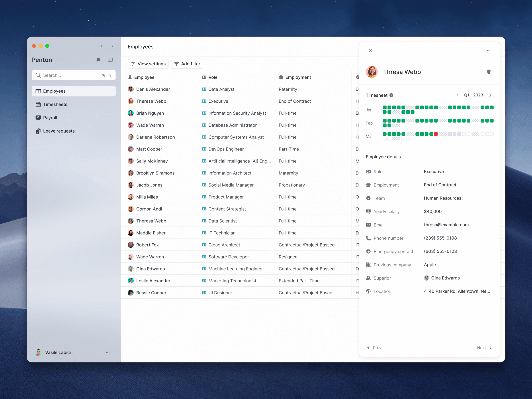Open the Employees section in sidebar
Screen dimensions: 532x399
point(74,91)
